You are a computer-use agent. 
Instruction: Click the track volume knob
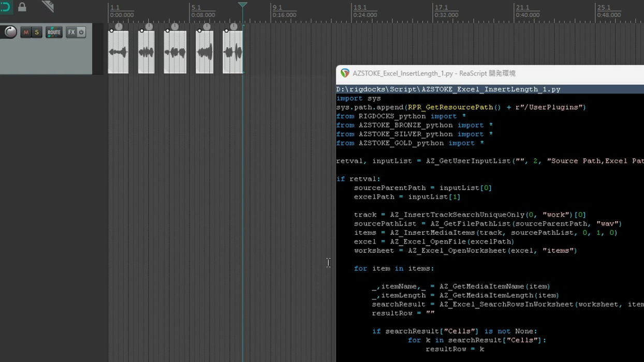pos(10,32)
